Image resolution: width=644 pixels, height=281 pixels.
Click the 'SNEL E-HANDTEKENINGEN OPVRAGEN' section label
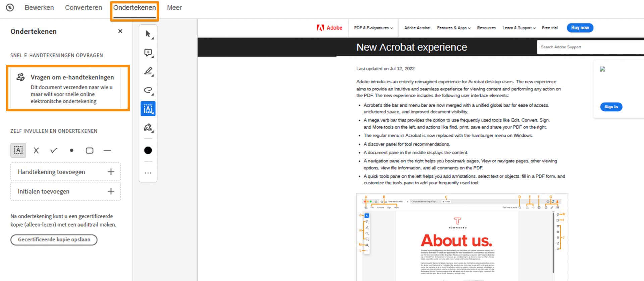57,55
